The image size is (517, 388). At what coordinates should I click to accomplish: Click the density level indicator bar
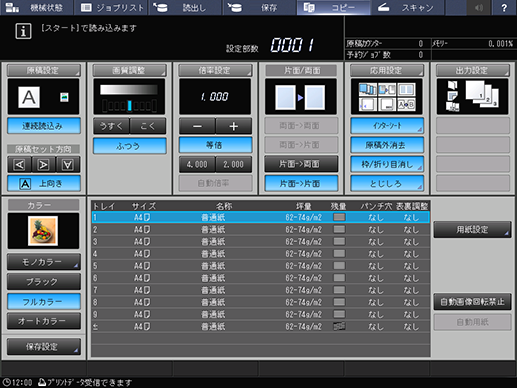(129, 106)
